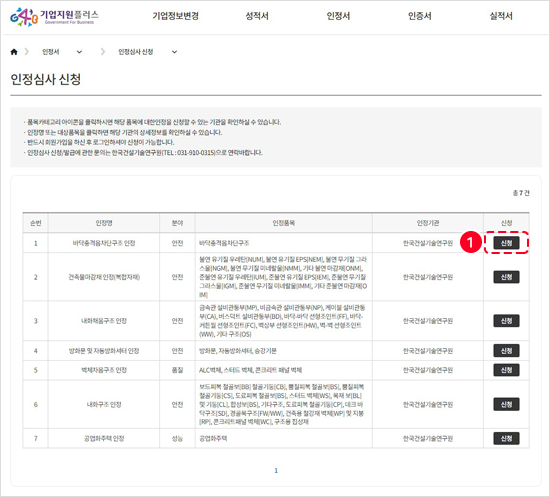Click the 인정심사 신청 page heading

tap(46, 79)
